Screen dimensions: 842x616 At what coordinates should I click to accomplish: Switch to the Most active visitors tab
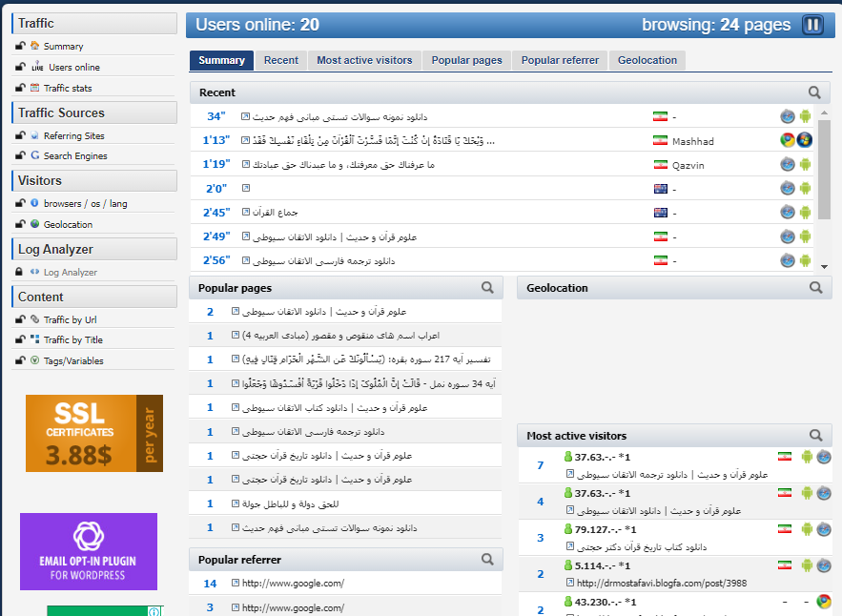364,60
